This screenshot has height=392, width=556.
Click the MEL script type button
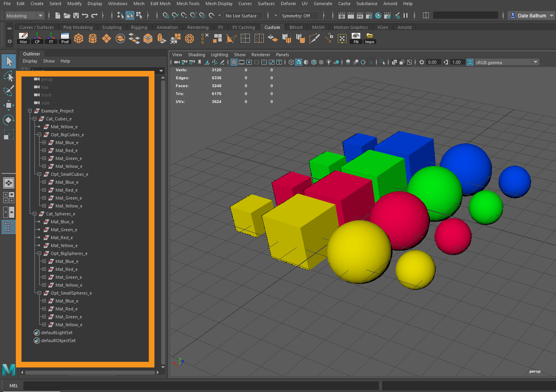[13, 386]
